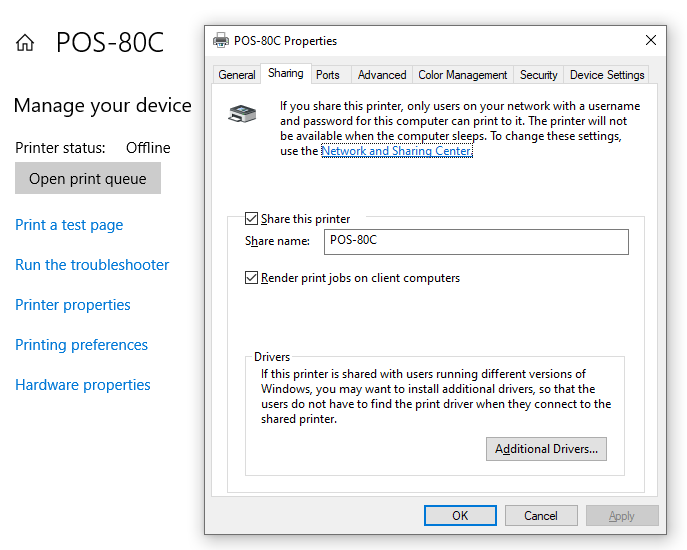
Task: Open the Network and Sharing Center link
Action: tap(396, 151)
